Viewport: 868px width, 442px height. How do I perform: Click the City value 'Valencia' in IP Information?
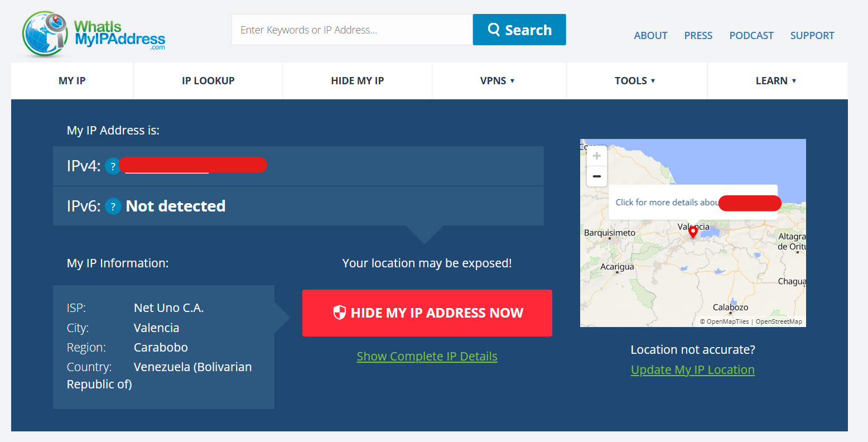[x=157, y=328]
